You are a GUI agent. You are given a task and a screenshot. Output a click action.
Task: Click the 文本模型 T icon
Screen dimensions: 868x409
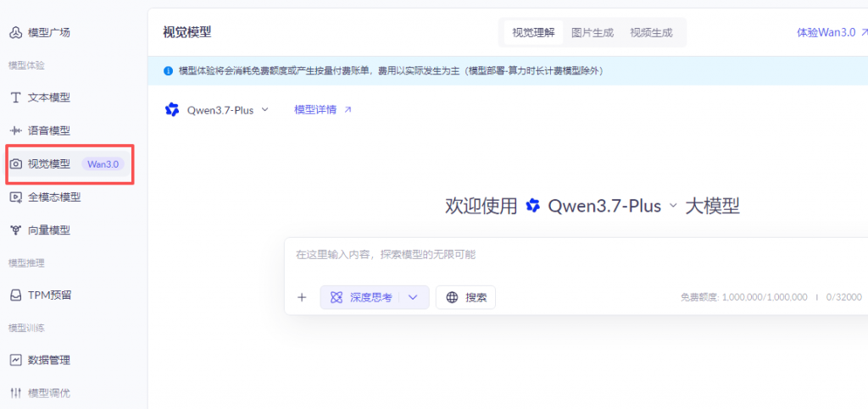(15, 98)
